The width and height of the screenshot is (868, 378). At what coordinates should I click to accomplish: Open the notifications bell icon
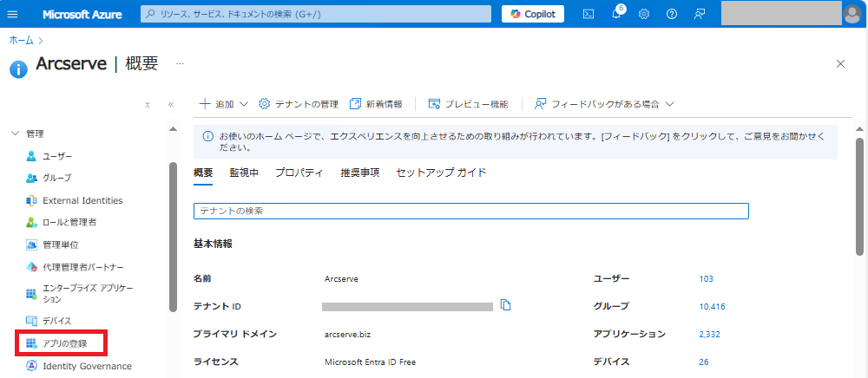[x=616, y=14]
